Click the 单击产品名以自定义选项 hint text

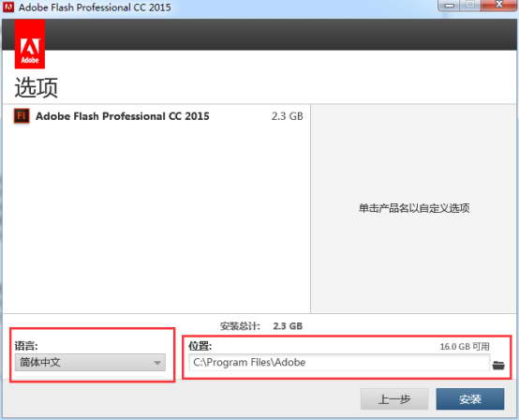click(414, 208)
